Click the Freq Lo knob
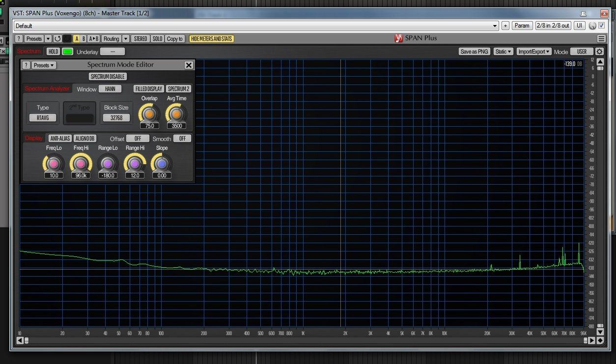616x364 pixels. pyautogui.click(x=54, y=163)
